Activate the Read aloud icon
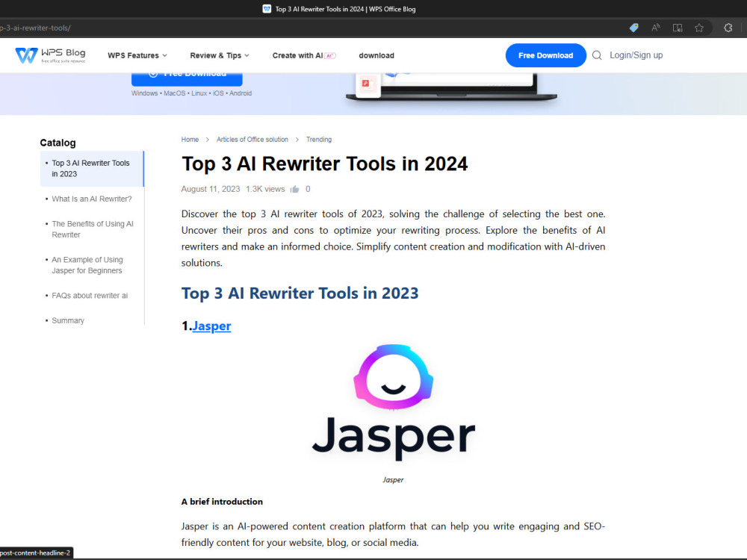 (x=656, y=28)
